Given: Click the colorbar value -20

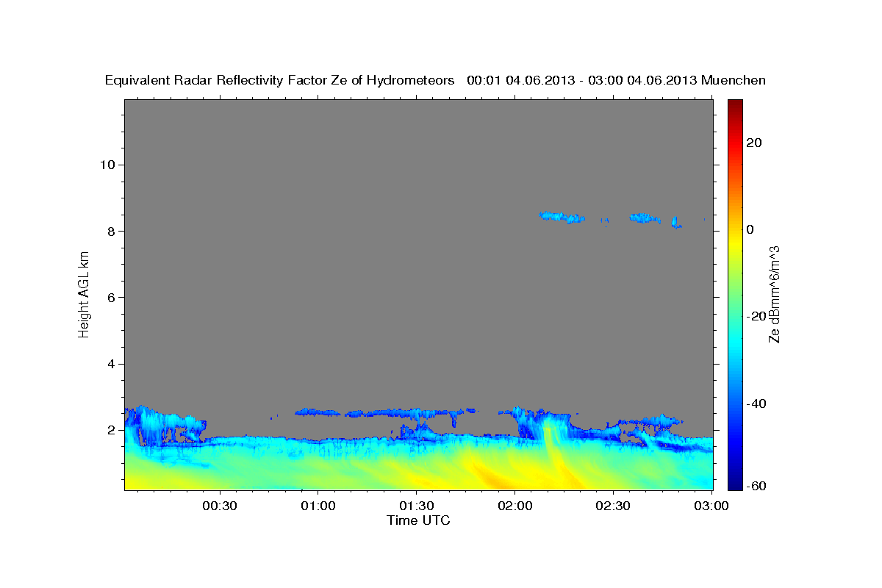Looking at the screenshot, I should point(756,316).
